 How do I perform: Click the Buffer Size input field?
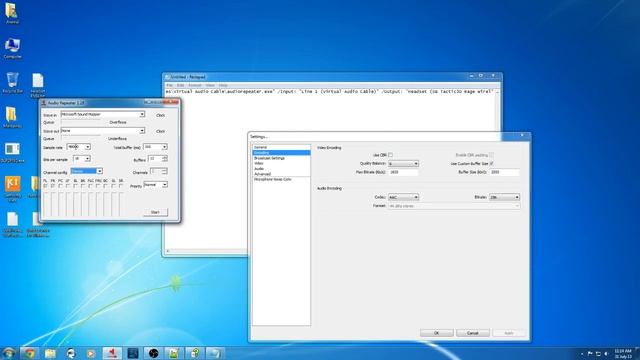[504, 173]
